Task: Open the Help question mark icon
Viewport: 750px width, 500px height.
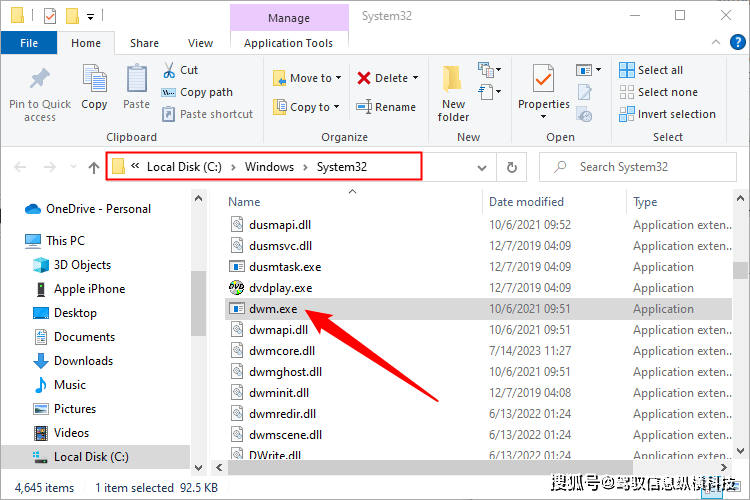Action: point(738,42)
